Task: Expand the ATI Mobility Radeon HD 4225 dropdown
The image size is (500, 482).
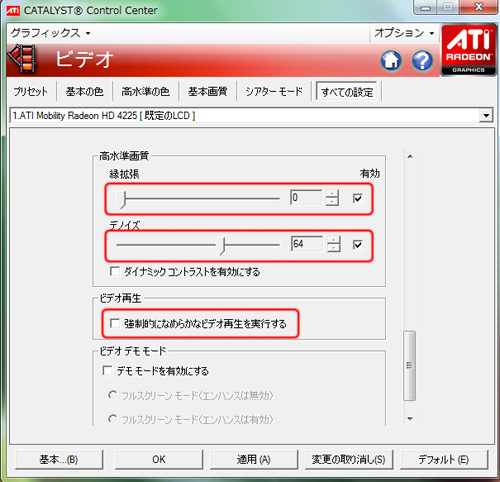Action: 486,116
